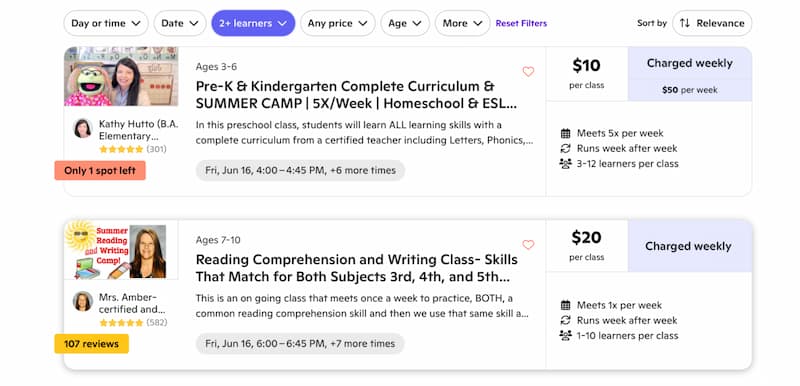Viewport: 800px width, 386px height.
Task: Click Kathy Hutto's profile avatar
Action: point(83,128)
